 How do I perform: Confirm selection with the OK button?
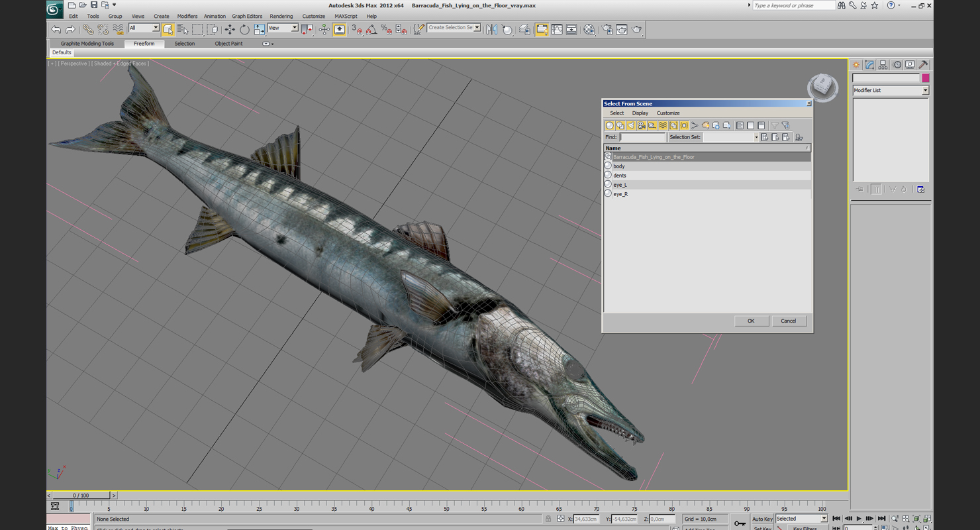pyautogui.click(x=751, y=321)
